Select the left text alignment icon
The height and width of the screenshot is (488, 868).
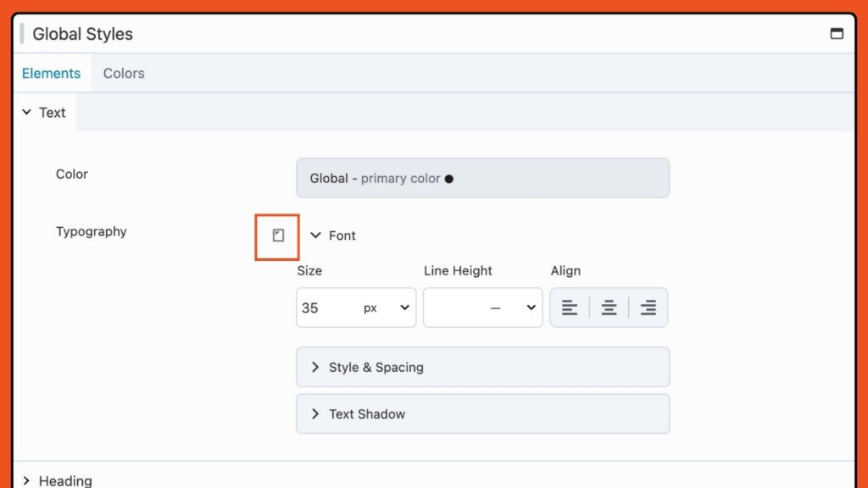(x=569, y=308)
